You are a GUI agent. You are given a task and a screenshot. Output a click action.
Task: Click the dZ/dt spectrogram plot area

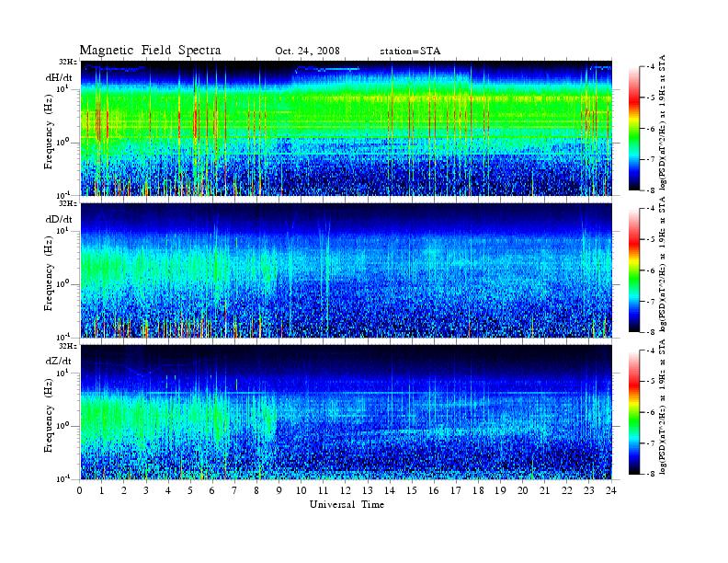347,412
